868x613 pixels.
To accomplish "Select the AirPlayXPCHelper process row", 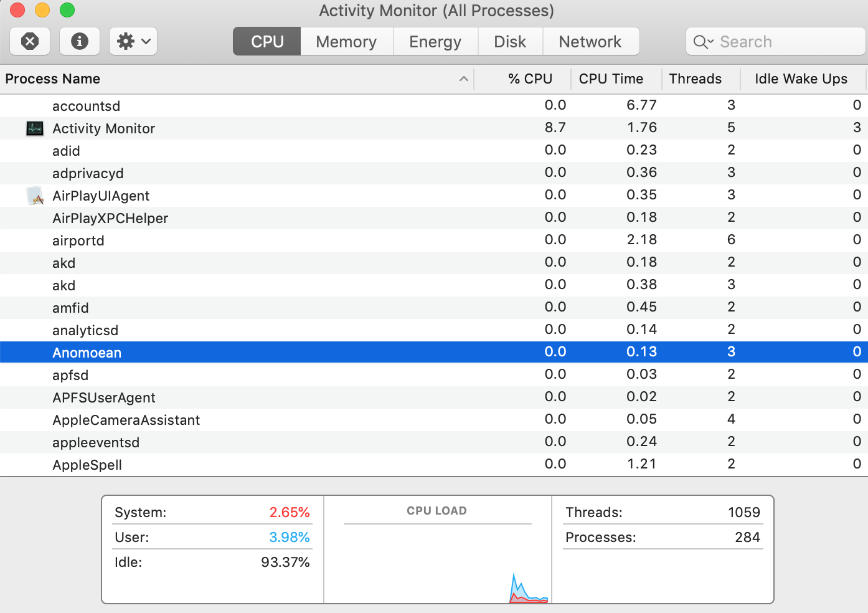I will click(434, 218).
